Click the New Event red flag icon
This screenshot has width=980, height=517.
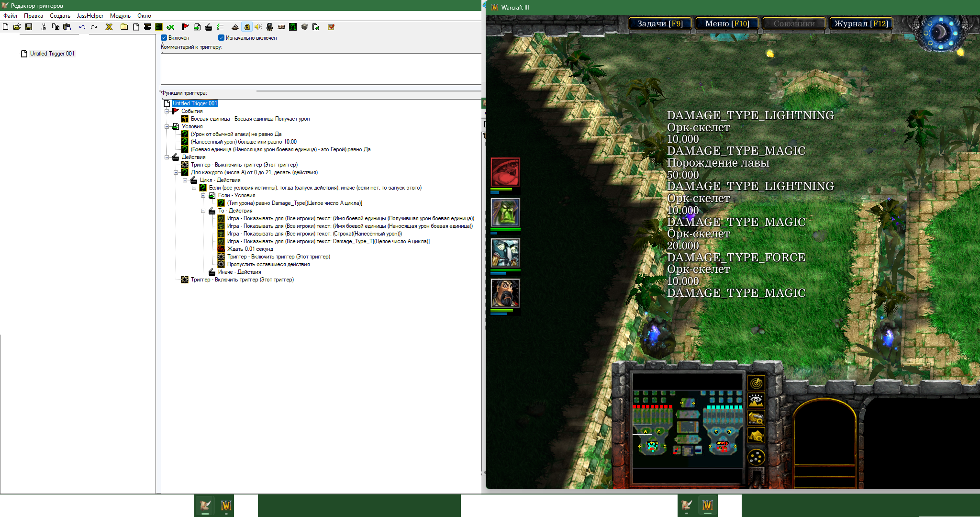pos(185,27)
